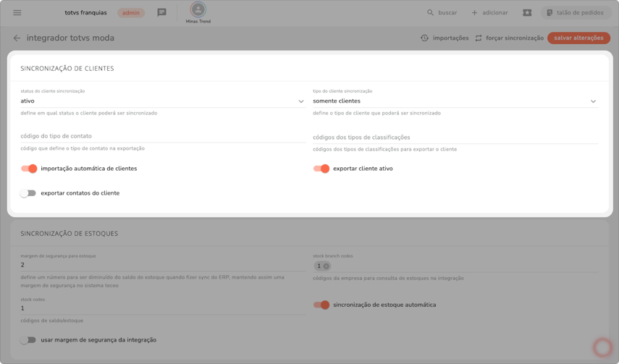619x364 pixels.
Task: Save with salvar alterações button
Action: (578, 38)
